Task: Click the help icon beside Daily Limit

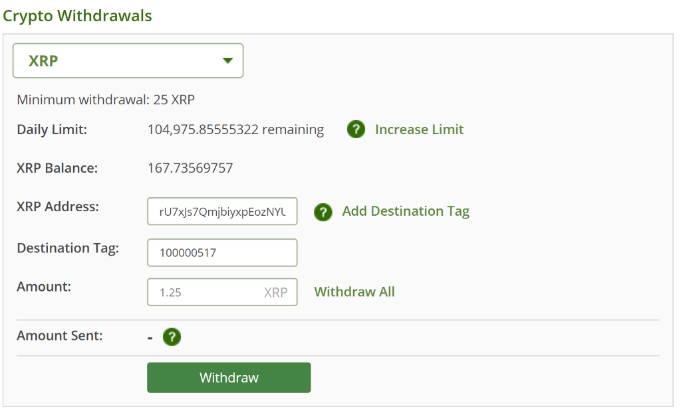Action: 356,129
